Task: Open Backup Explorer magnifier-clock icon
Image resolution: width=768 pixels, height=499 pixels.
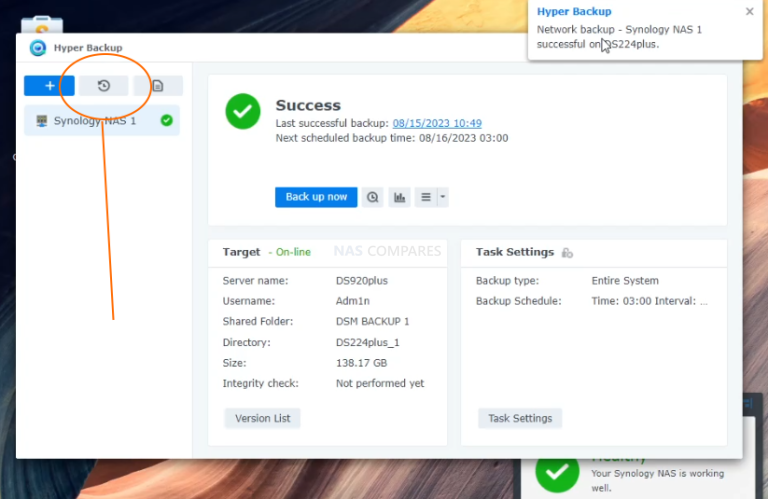Action: tap(373, 197)
